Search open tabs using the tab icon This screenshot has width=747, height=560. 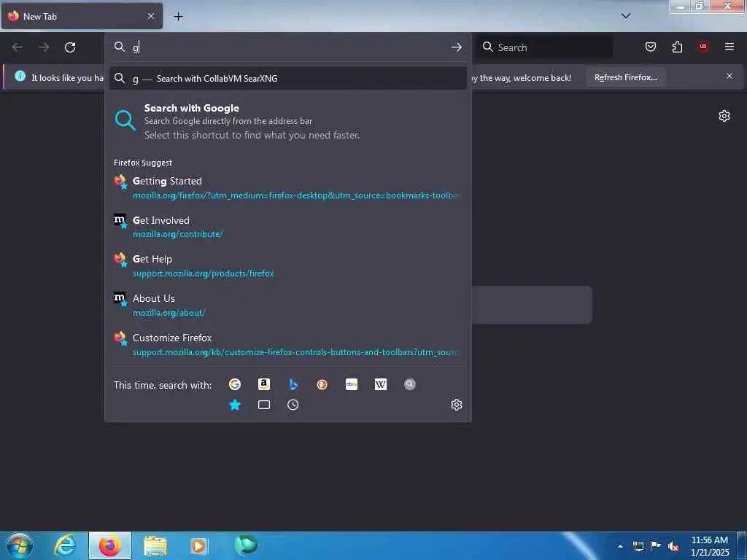pyautogui.click(x=264, y=405)
